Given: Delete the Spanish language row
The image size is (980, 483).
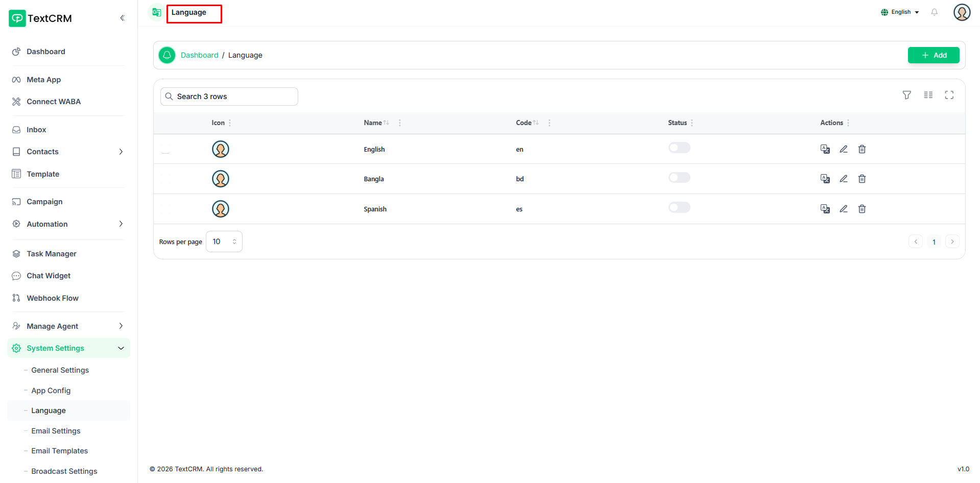Looking at the screenshot, I should coord(862,209).
